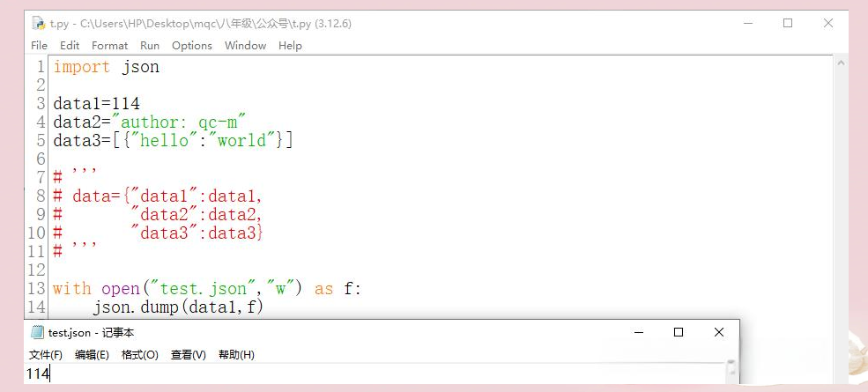
Task: Click the t.py window title path text
Action: point(200,23)
